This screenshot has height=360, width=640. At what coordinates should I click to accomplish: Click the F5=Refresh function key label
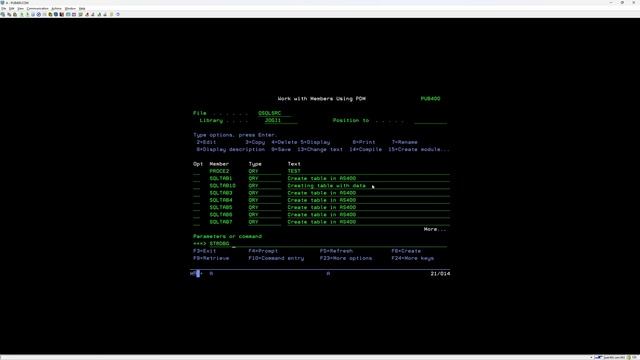click(336, 251)
